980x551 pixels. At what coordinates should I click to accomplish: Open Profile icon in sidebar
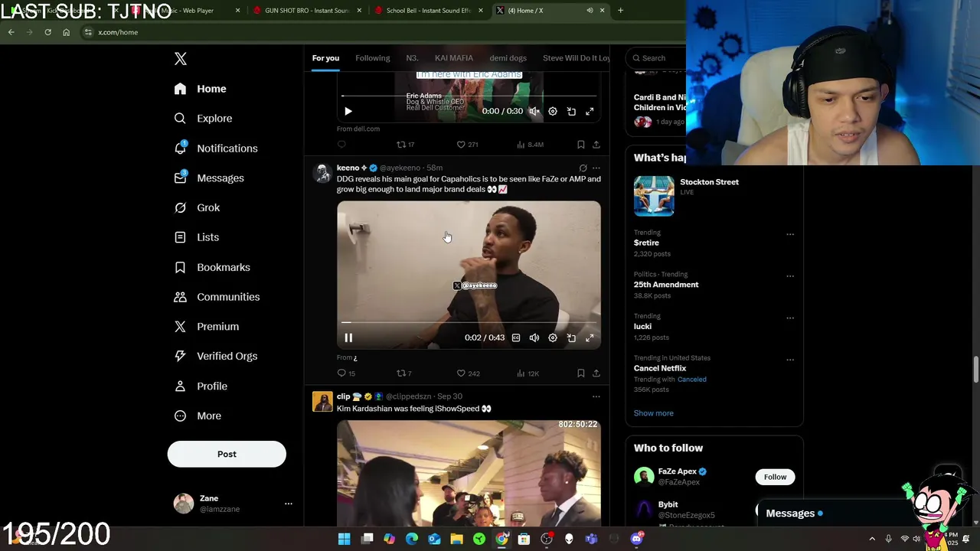pyautogui.click(x=180, y=386)
